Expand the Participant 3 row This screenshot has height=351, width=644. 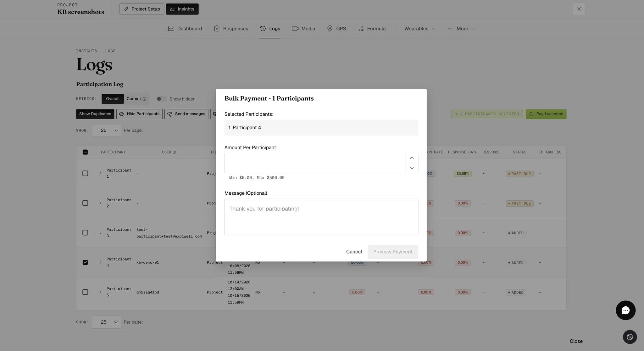[x=100, y=233]
